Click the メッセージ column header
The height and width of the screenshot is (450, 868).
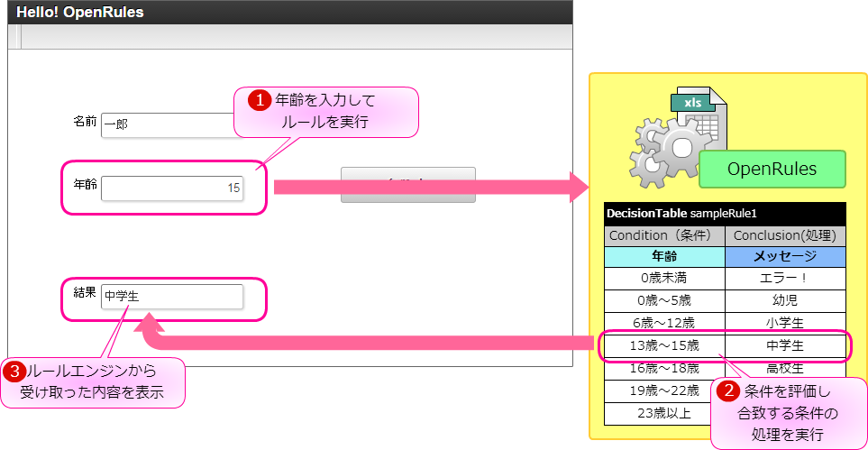(x=785, y=257)
